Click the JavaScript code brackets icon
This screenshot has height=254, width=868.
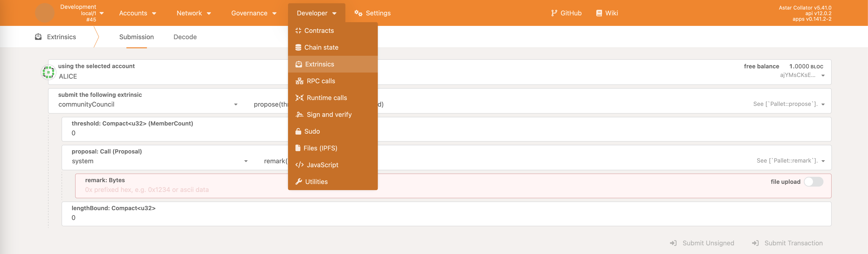click(x=299, y=165)
